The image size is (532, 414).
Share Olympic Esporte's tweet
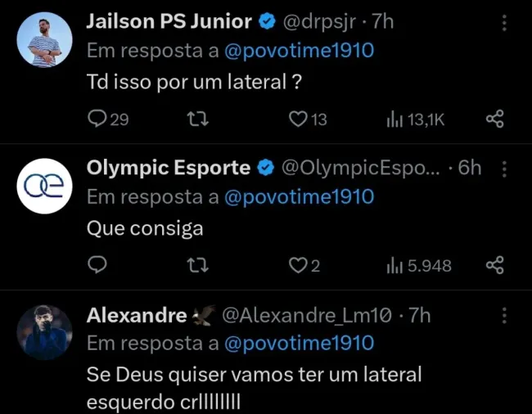point(494,265)
